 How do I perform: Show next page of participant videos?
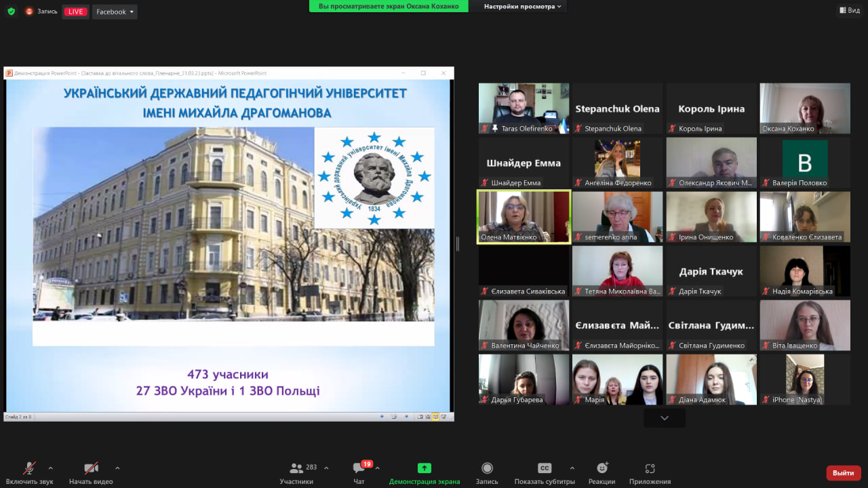[x=665, y=418]
